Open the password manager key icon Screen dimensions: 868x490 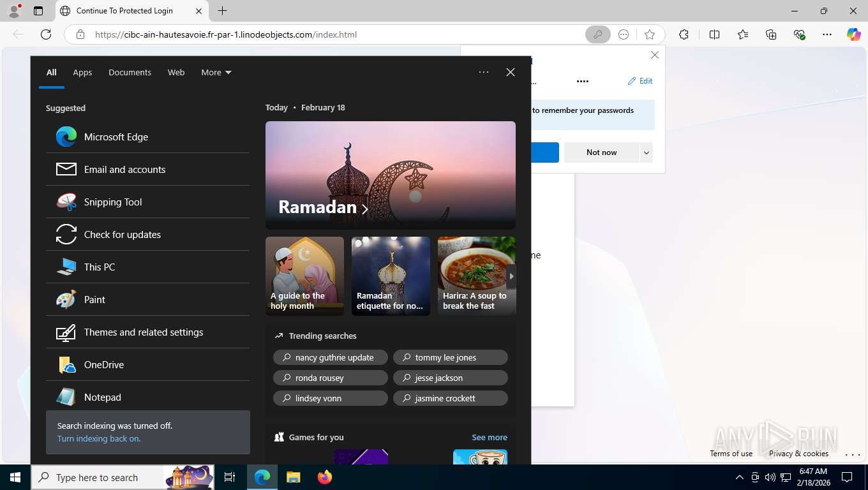point(597,34)
